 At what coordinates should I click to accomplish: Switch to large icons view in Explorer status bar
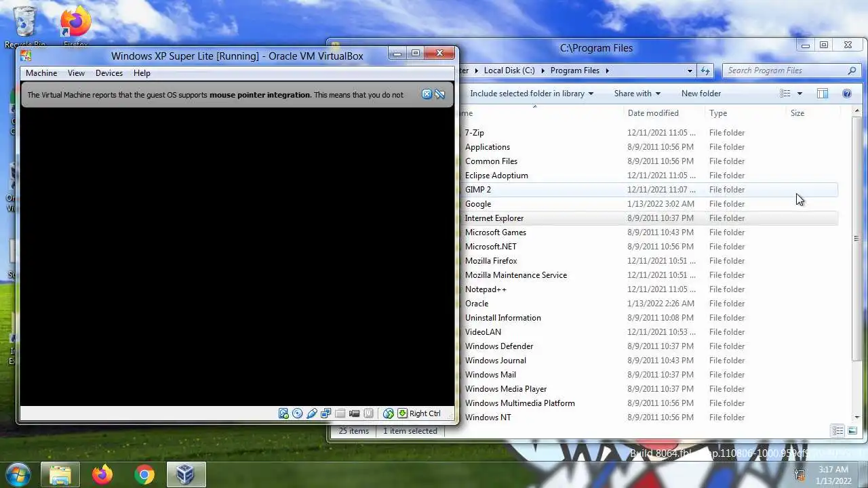coord(852,431)
